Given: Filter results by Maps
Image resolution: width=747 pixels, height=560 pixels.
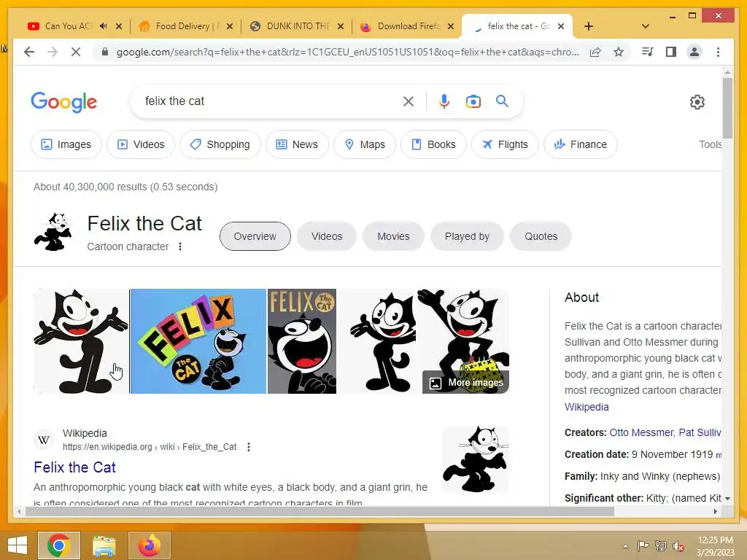Looking at the screenshot, I should coord(365,144).
